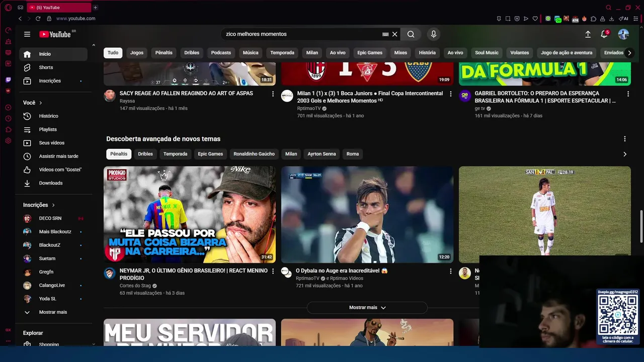Advance Descoberta topic chips with arrow
644x362 pixels.
(x=625, y=154)
